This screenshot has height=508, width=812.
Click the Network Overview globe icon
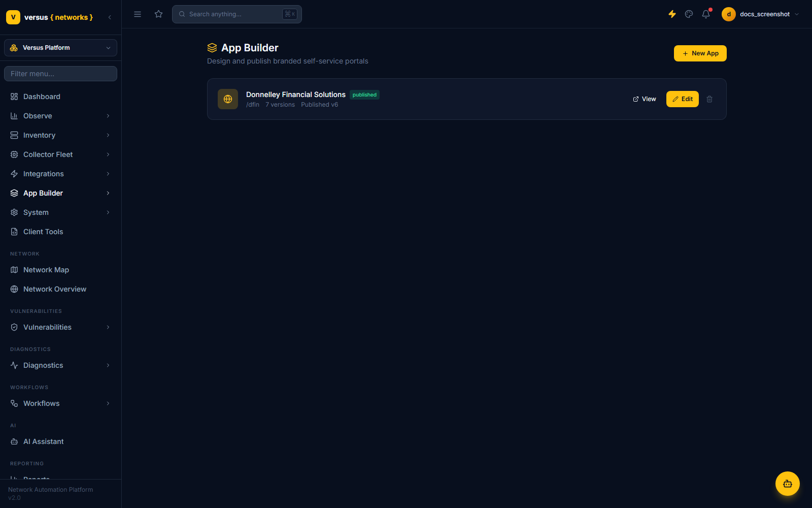click(14, 289)
